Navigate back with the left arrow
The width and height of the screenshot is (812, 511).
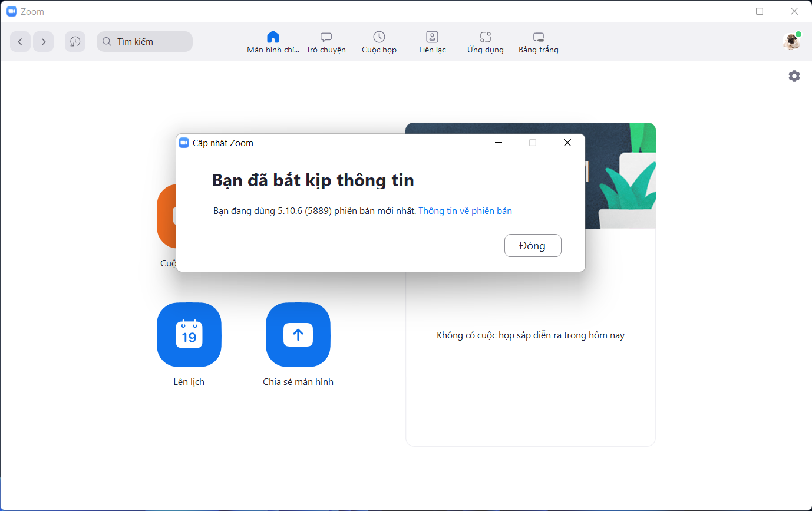pyautogui.click(x=20, y=41)
